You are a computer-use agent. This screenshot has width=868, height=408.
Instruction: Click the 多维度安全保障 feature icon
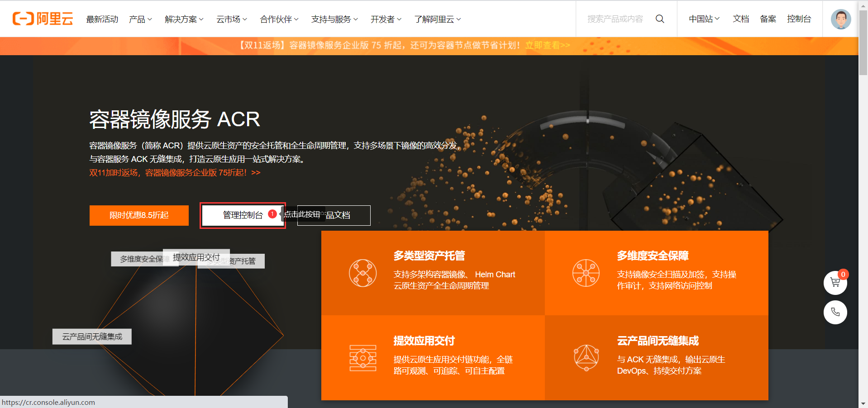(x=586, y=273)
